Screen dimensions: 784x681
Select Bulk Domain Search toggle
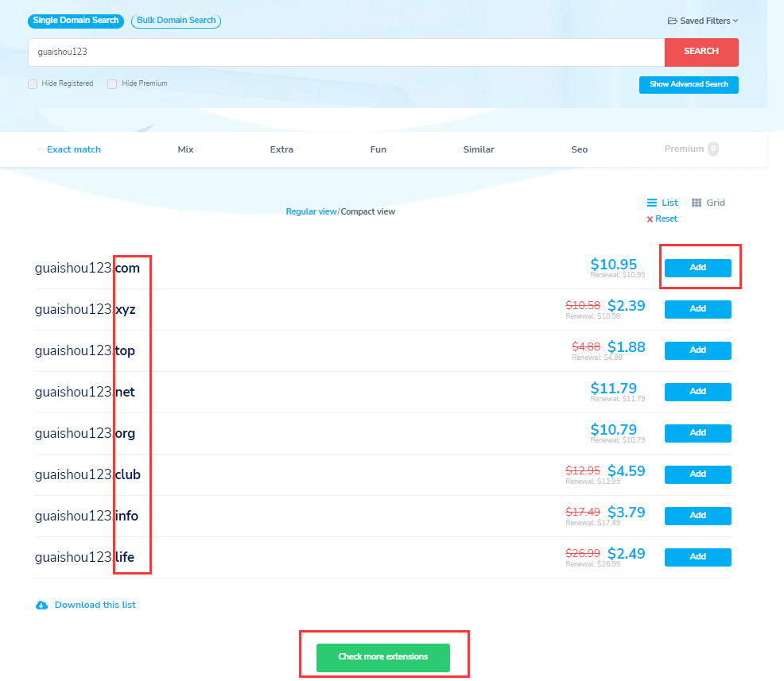176,21
